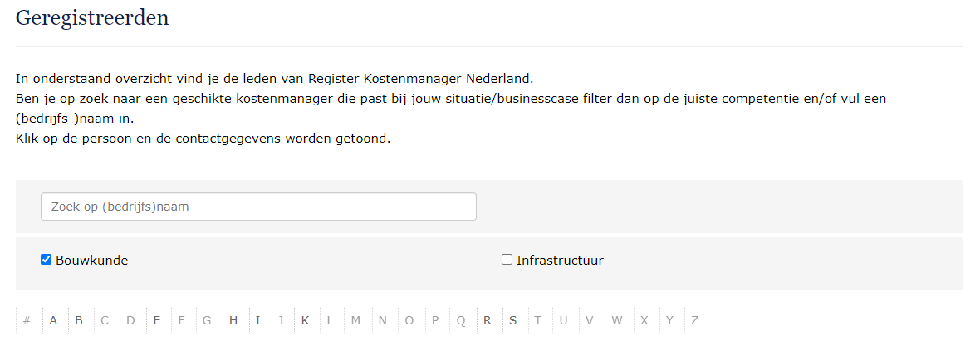980x341 pixels.
Task: Select letter E in alphabet filter
Action: pyautogui.click(x=156, y=321)
